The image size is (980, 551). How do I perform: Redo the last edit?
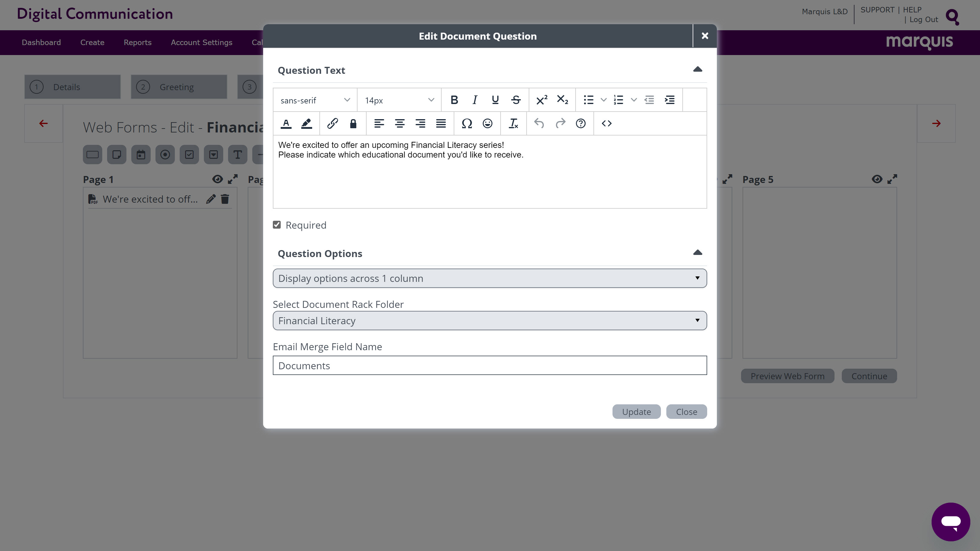[x=560, y=124]
